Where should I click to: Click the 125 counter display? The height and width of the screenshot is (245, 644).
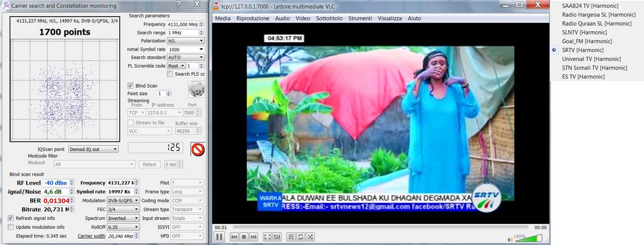156,148
